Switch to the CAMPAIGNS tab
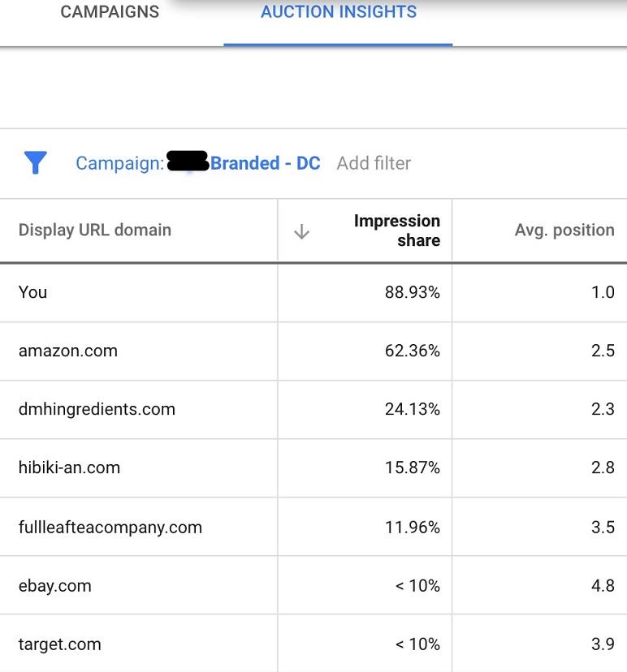This screenshot has height=672, width=627. click(x=109, y=12)
